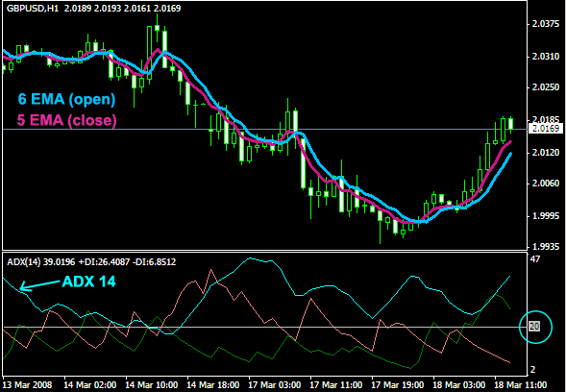Viewport: 566px width, 392px height.
Task: Click the circled 20 level marker
Action: 535,327
